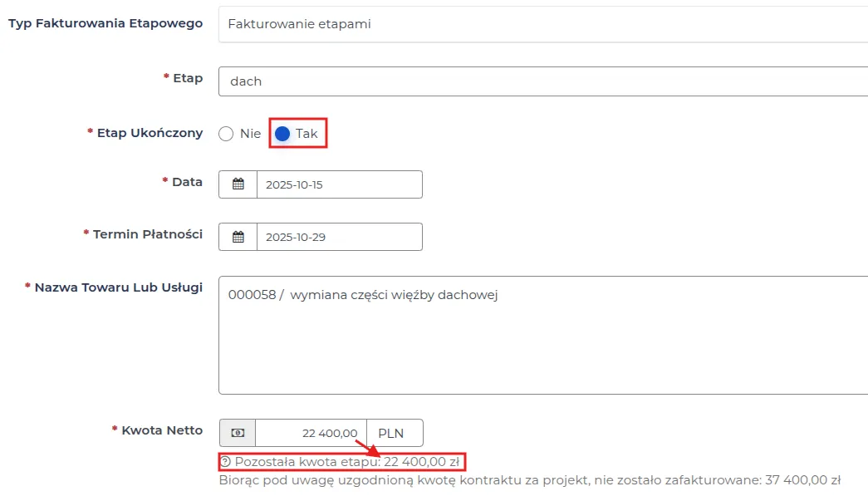The image size is (868, 496).
Task: Click the Nazwa Towaru Lub Usługi label
Action: (x=118, y=287)
